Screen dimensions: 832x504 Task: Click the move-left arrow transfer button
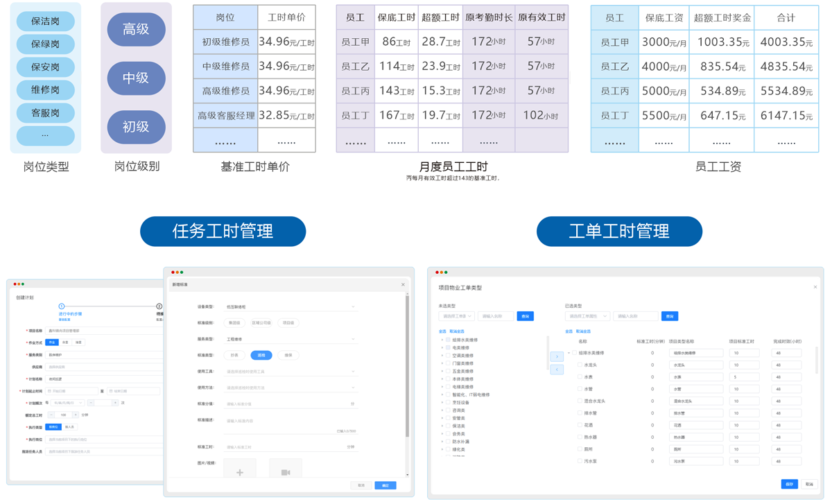(557, 370)
